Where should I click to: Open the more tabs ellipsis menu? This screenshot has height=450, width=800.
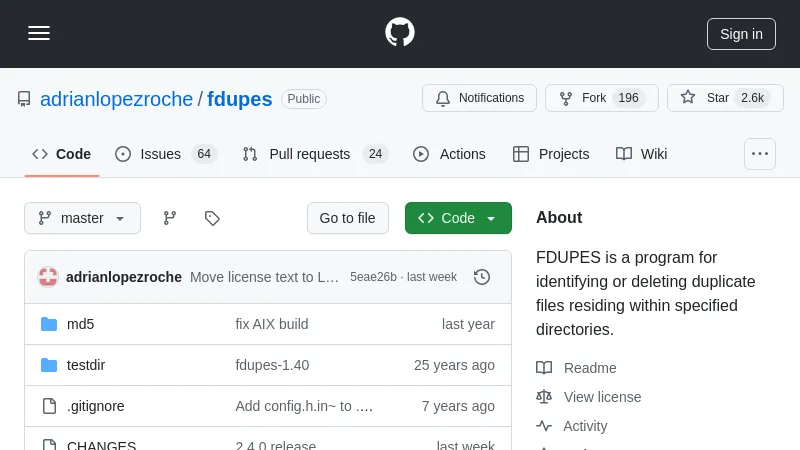pyautogui.click(x=760, y=154)
